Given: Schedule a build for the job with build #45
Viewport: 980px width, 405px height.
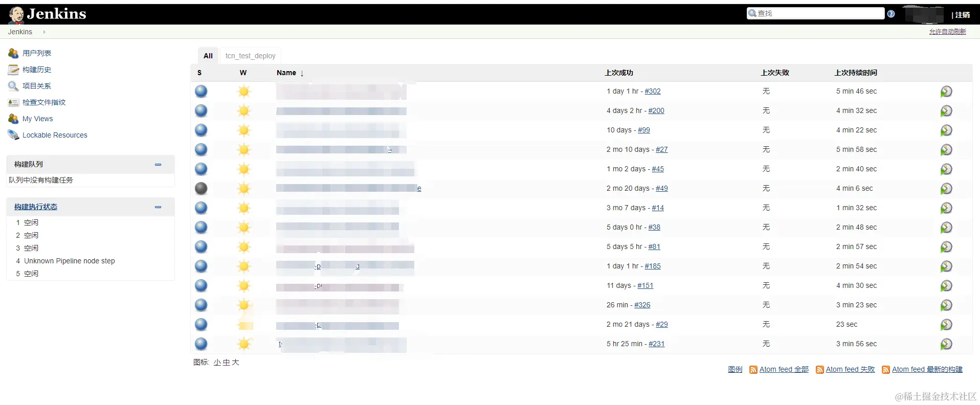Looking at the screenshot, I should tap(946, 169).
